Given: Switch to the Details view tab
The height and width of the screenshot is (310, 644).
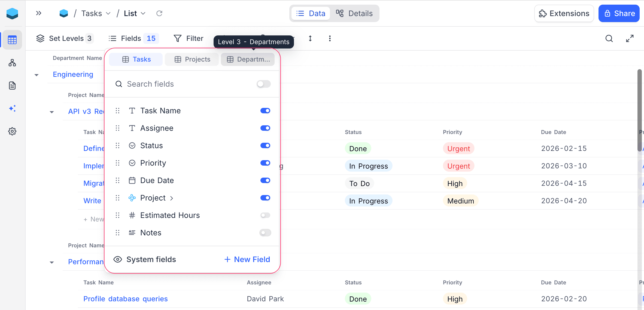Looking at the screenshot, I should 354,13.
